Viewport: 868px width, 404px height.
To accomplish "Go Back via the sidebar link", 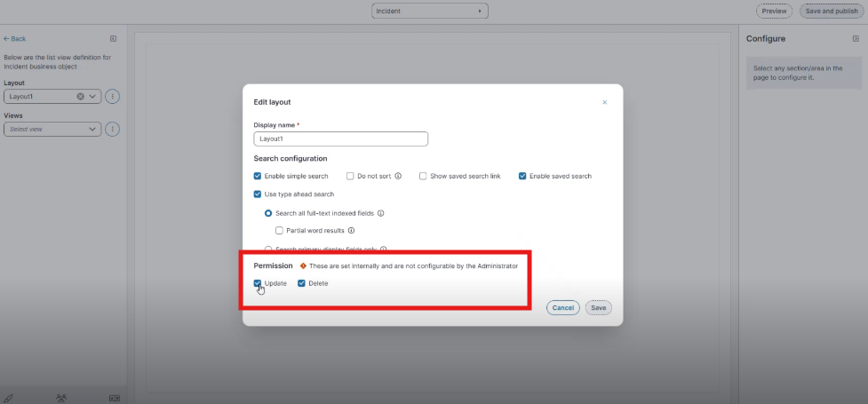I will [x=15, y=39].
